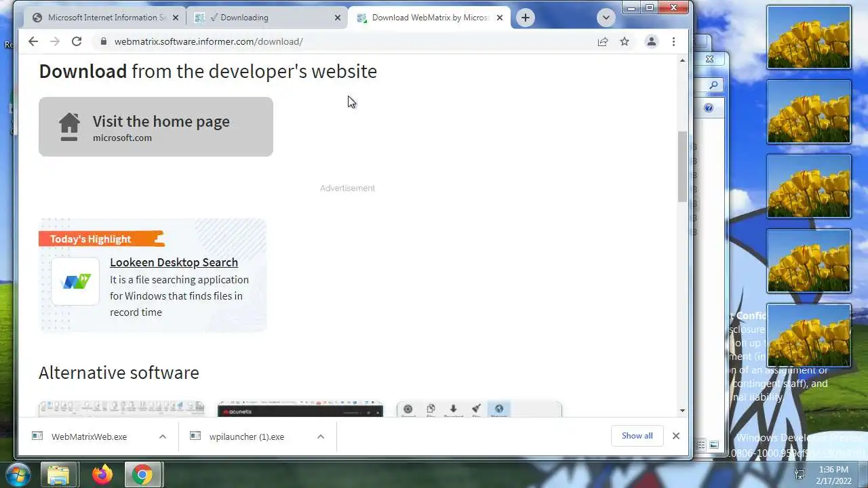Open the Chrome profile icon

pyautogui.click(x=651, y=41)
